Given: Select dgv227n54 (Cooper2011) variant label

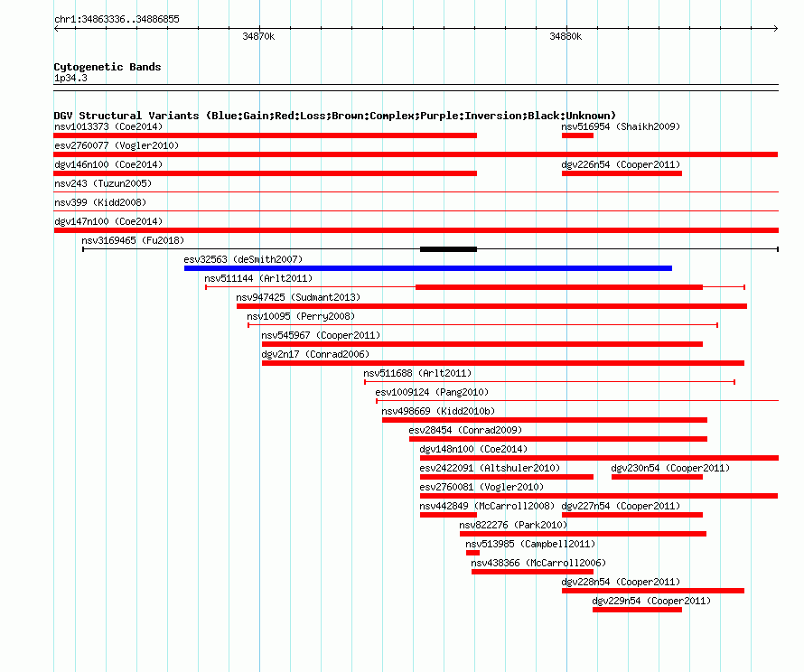Looking at the screenshot, I should pyautogui.click(x=621, y=506).
